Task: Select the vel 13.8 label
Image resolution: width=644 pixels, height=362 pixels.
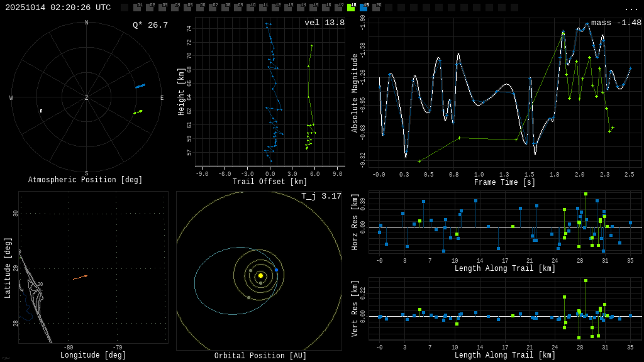Action: 324,23
